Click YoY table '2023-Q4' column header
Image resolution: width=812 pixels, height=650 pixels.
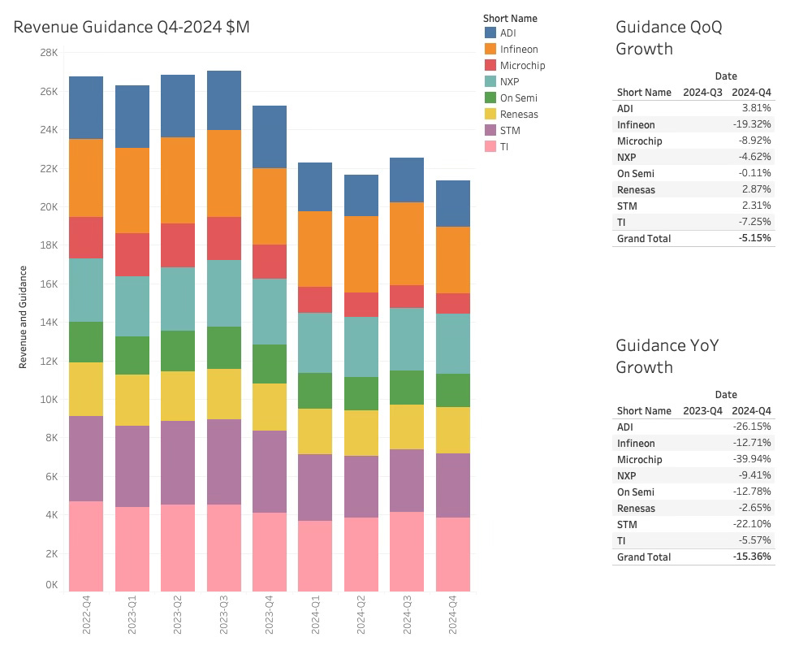(702, 410)
